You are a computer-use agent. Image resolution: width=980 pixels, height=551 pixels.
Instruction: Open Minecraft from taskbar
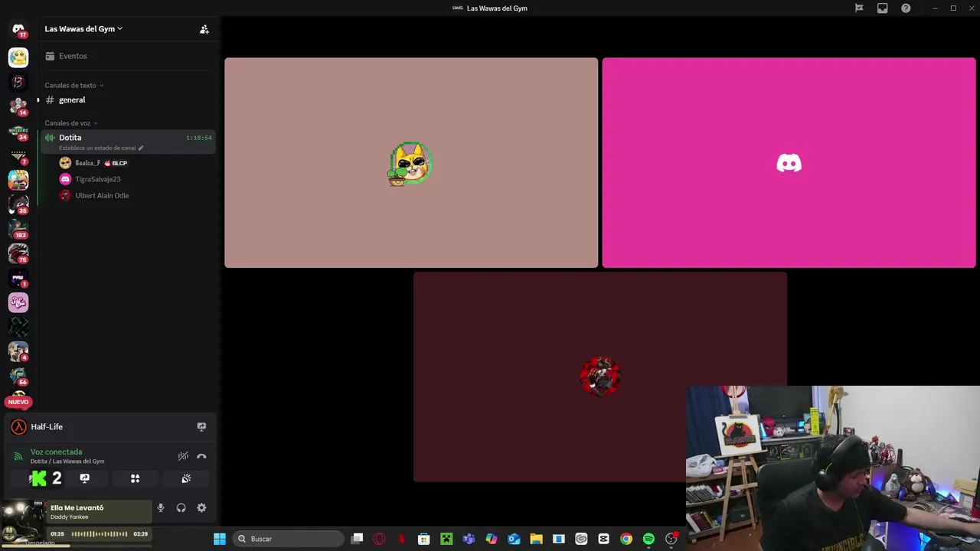click(446, 539)
